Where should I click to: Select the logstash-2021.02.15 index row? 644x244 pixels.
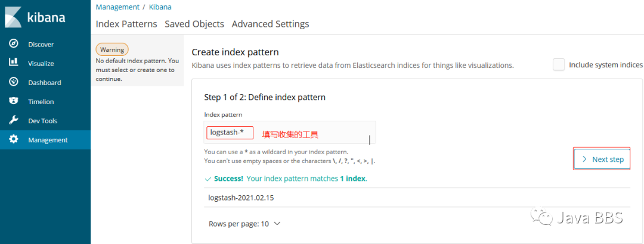[x=241, y=197]
